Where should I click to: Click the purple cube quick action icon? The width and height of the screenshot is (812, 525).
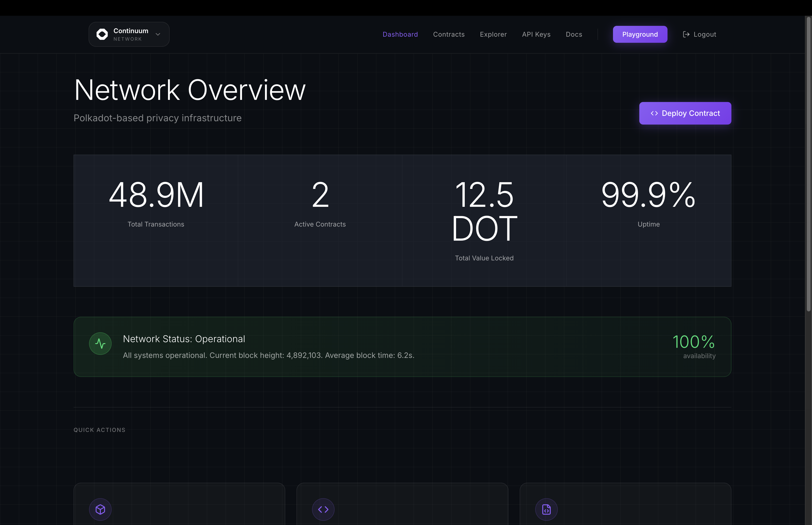100,509
